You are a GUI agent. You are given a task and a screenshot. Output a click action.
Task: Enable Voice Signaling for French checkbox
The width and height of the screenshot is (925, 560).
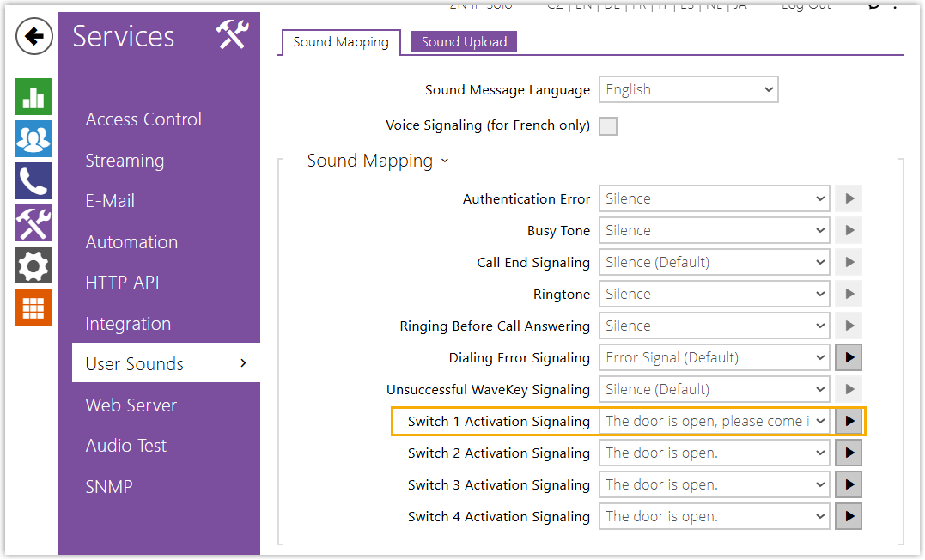[x=608, y=126]
